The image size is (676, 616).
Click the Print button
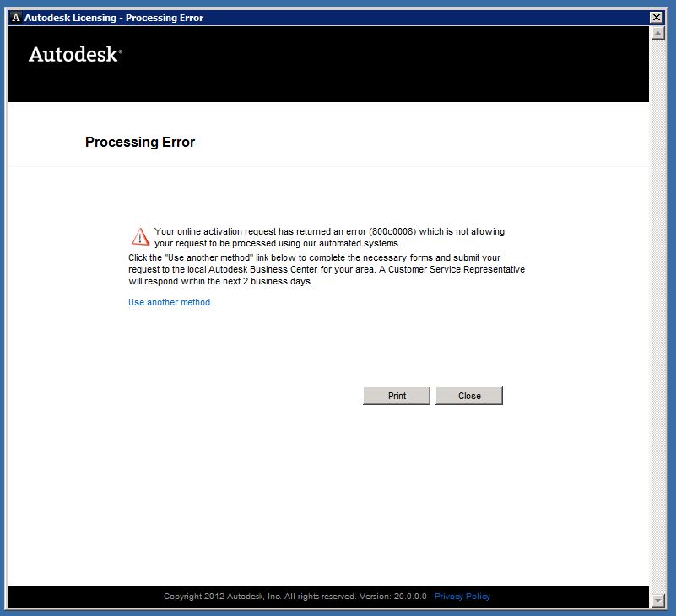click(x=397, y=396)
